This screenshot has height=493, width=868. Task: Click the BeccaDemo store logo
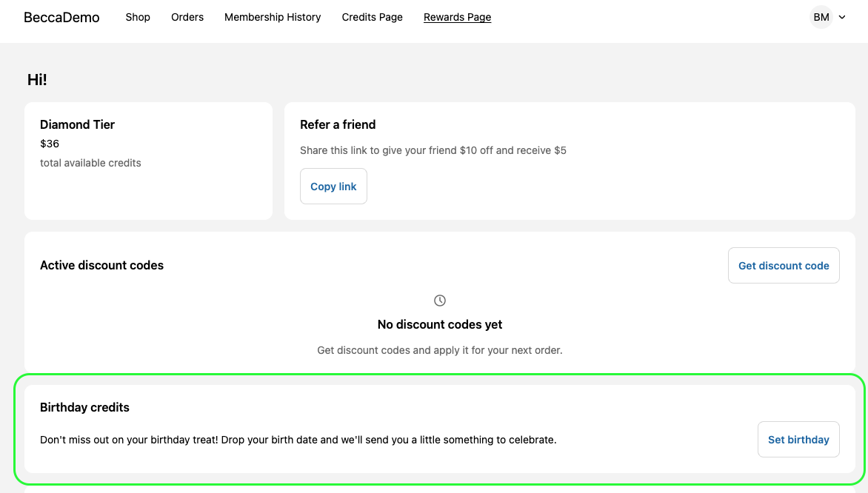click(x=61, y=17)
